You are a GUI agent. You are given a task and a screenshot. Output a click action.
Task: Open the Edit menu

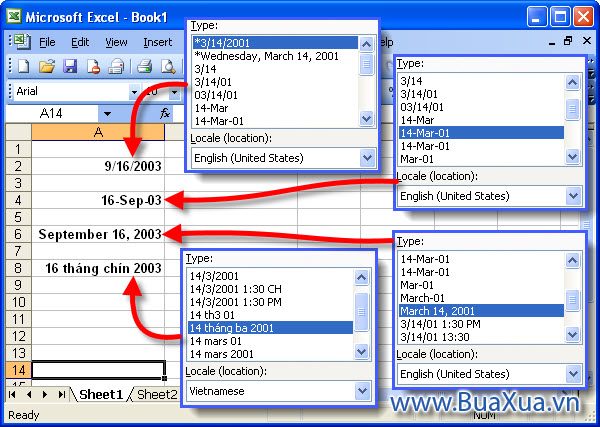[x=80, y=42]
